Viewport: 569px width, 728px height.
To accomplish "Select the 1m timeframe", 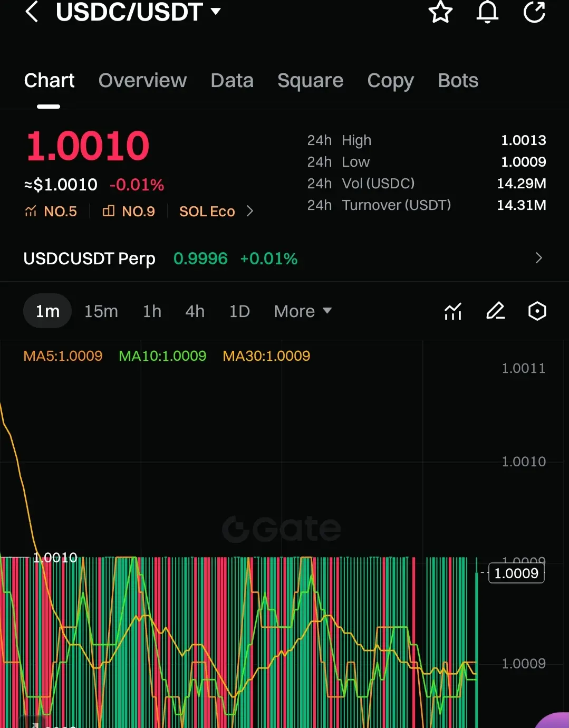I will tap(47, 311).
